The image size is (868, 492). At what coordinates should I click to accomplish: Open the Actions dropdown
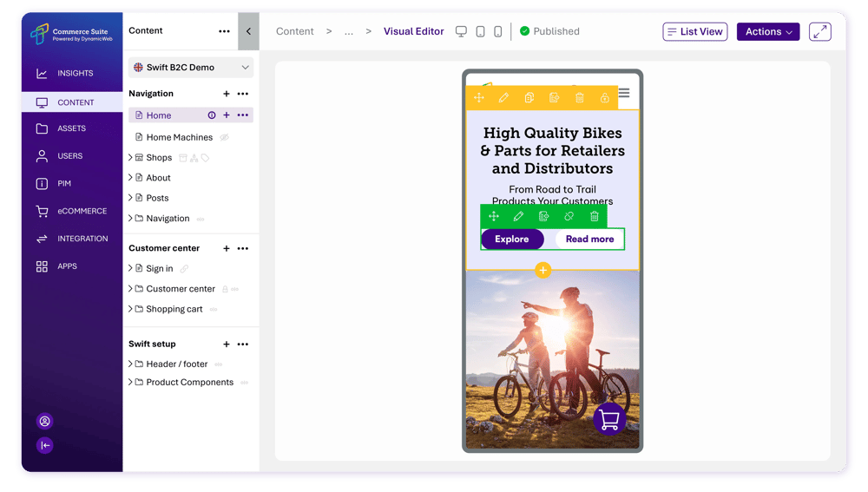point(768,31)
